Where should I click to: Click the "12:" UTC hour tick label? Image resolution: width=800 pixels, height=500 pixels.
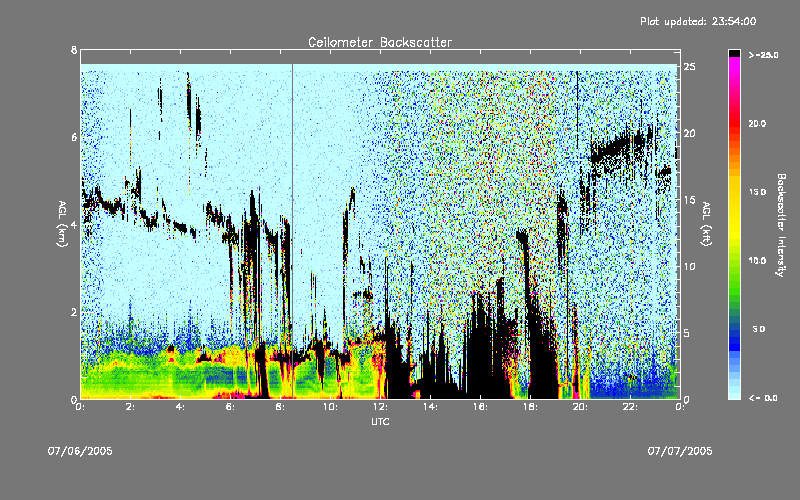tap(380, 407)
